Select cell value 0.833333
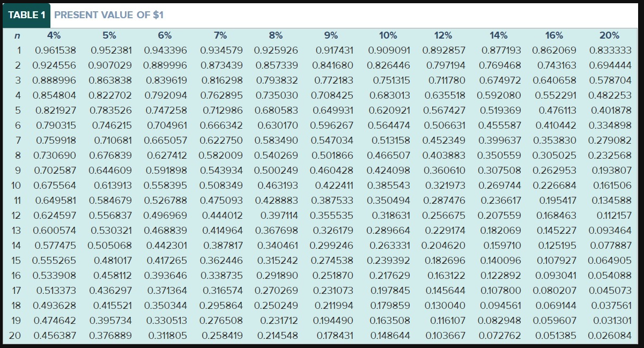Screen dimensions: 644x348 point(610,50)
